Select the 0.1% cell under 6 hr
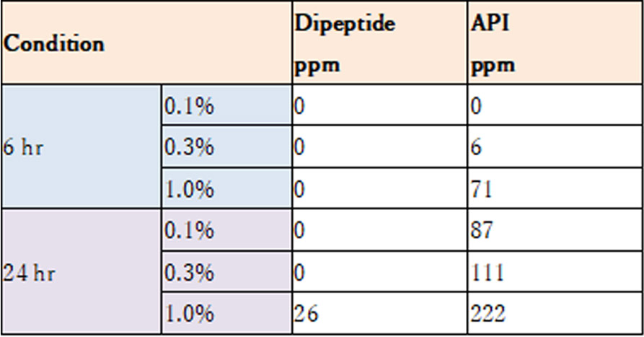 pos(226,105)
